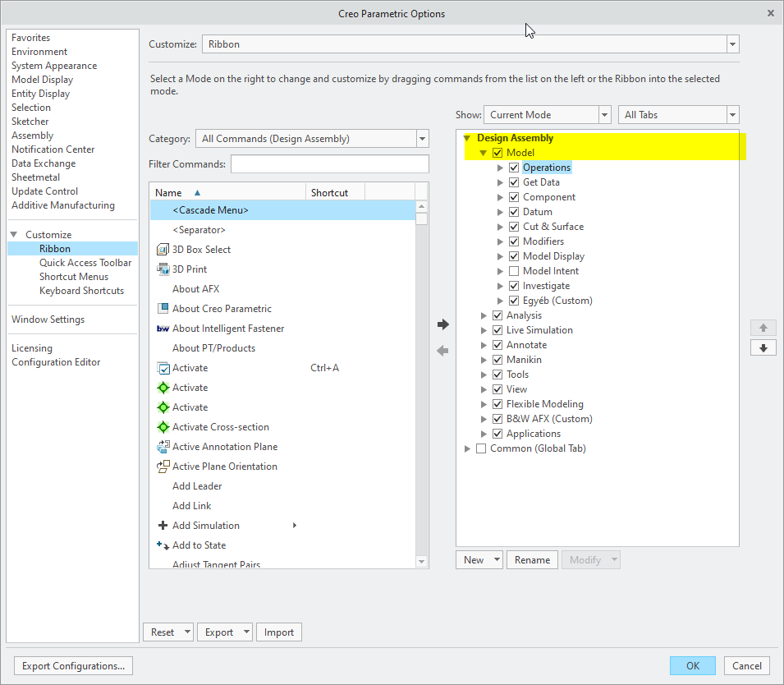Click the Cancel button

(x=747, y=665)
